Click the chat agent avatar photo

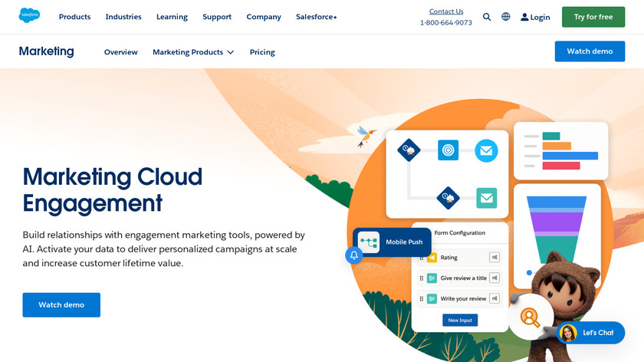[x=568, y=333]
